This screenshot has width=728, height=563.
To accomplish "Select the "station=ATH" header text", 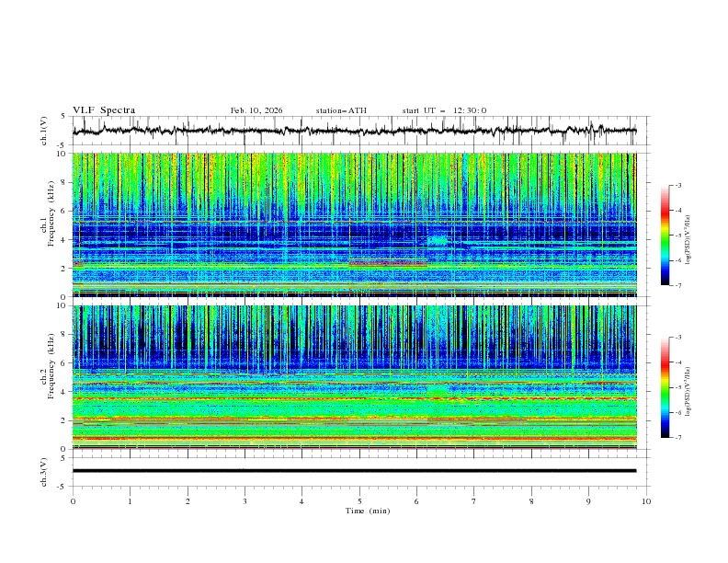I will coord(341,110).
